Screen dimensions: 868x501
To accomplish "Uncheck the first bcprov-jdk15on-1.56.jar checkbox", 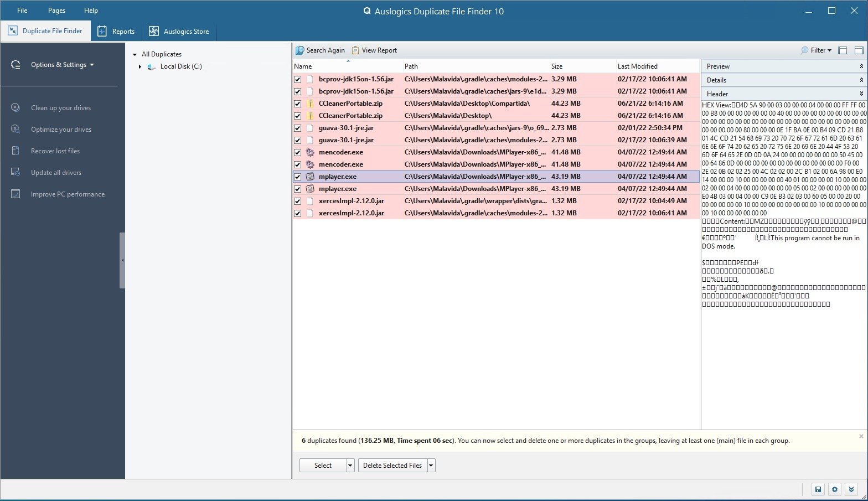I will click(298, 79).
